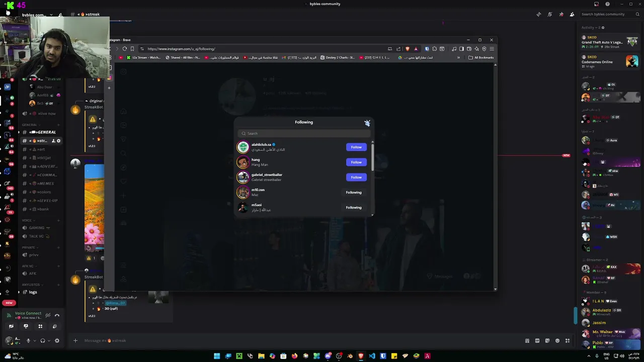
Task: Toggle Following for m5aoi account
Action: 354,207
